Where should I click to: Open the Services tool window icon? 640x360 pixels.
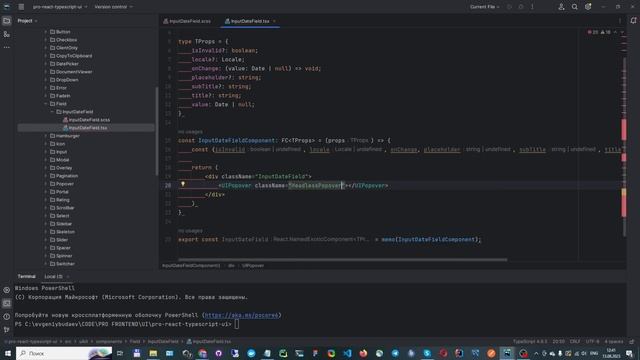[7, 290]
